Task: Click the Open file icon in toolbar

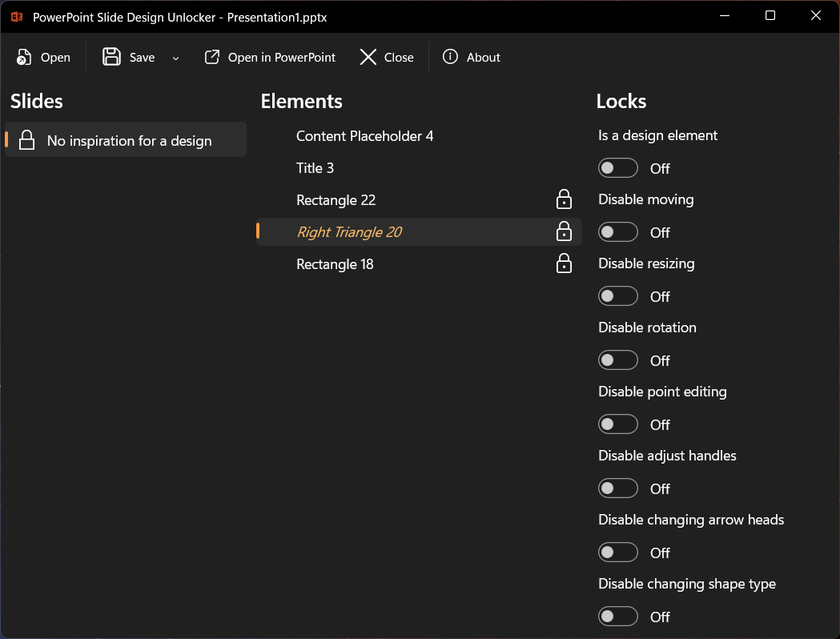Action: tap(24, 58)
